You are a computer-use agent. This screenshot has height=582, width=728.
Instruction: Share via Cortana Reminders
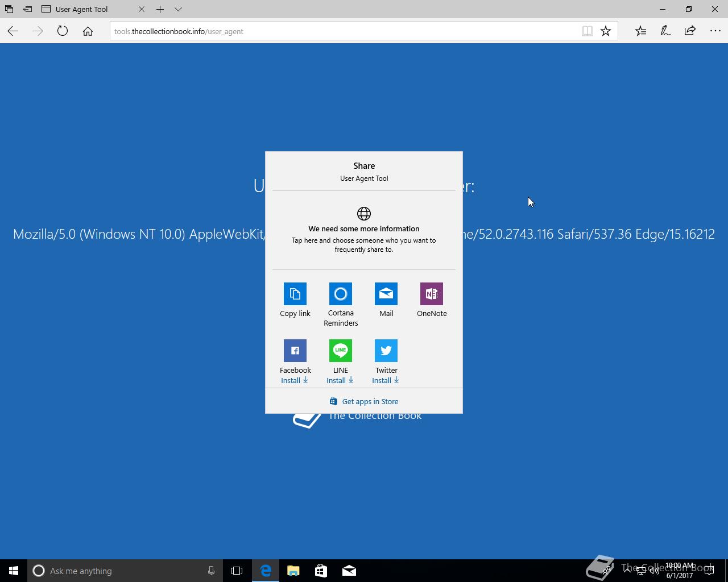[341, 294]
